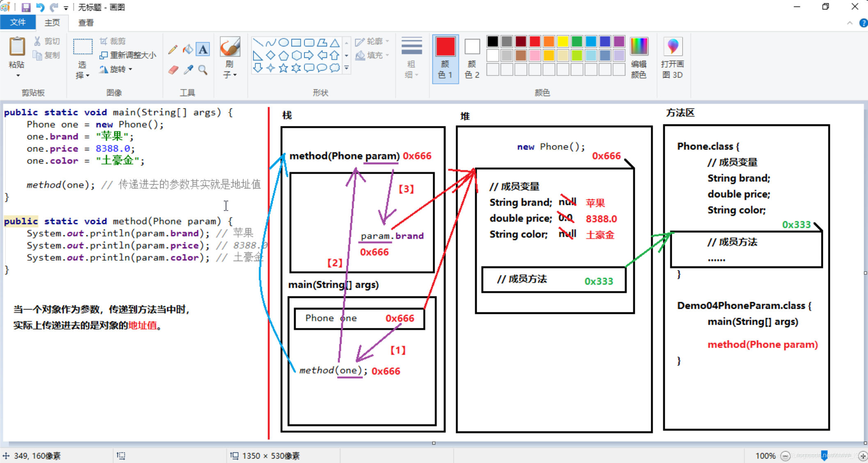Viewport: 868px width, 463px height.
Task: Switch to the Home tab
Action: point(52,23)
